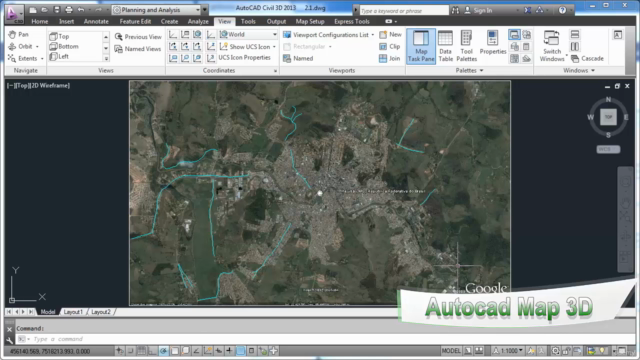
Task: Activate the Orbit navigation tool
Action: coord(20,47)
